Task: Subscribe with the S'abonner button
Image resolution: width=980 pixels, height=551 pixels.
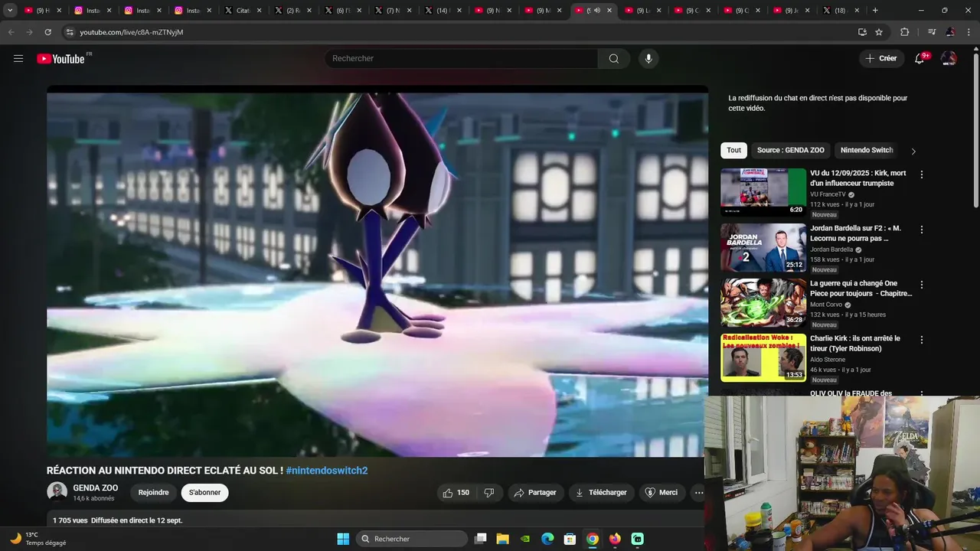Action: pos(205,493)
